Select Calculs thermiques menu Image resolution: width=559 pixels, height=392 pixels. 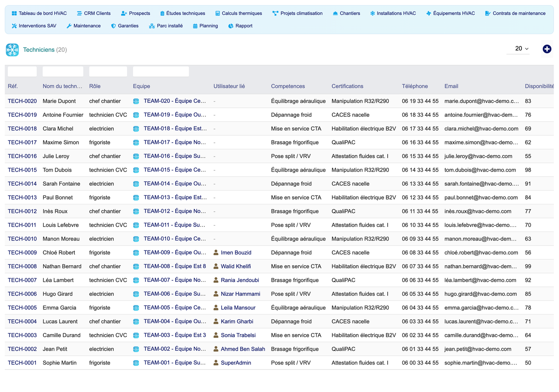(x=239, y=13)
